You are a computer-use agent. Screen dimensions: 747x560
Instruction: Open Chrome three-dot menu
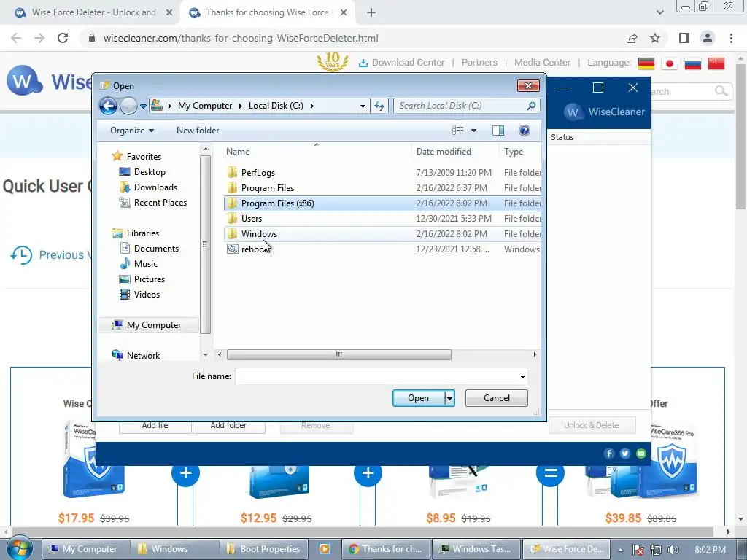(731, 38)
